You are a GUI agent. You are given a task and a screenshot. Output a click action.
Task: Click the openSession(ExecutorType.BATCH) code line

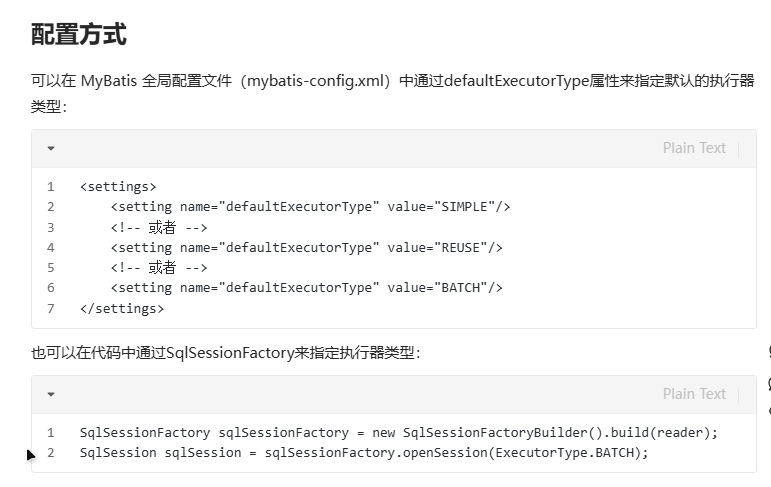point(364,453)
